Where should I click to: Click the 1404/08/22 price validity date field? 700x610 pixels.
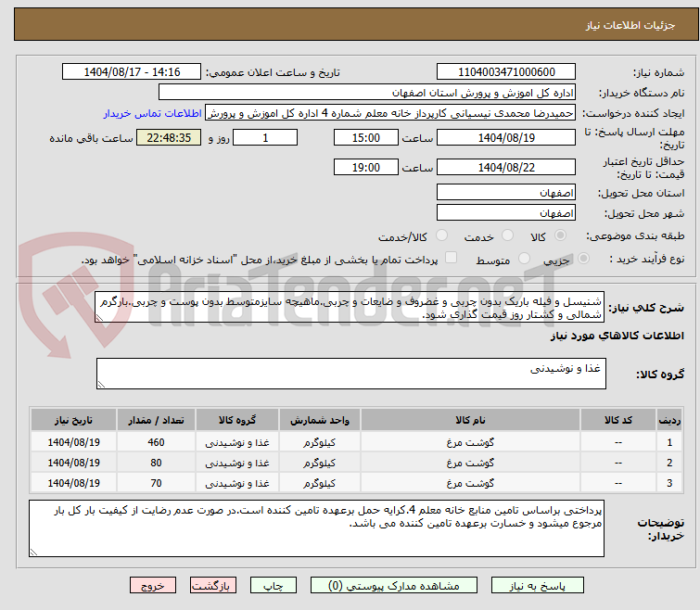[505, 168]
